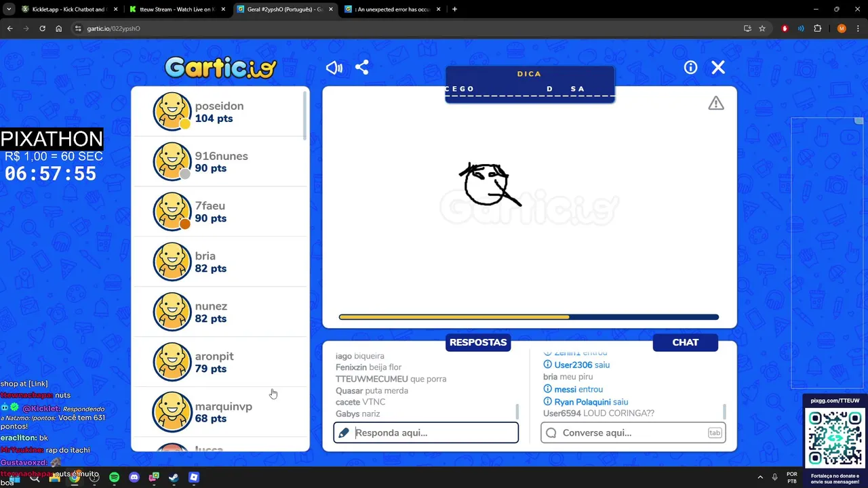Click Fenixzin's 'beija flor' answer
The width and height of the screenshot is (868, 488).
(x=385, y=367)
